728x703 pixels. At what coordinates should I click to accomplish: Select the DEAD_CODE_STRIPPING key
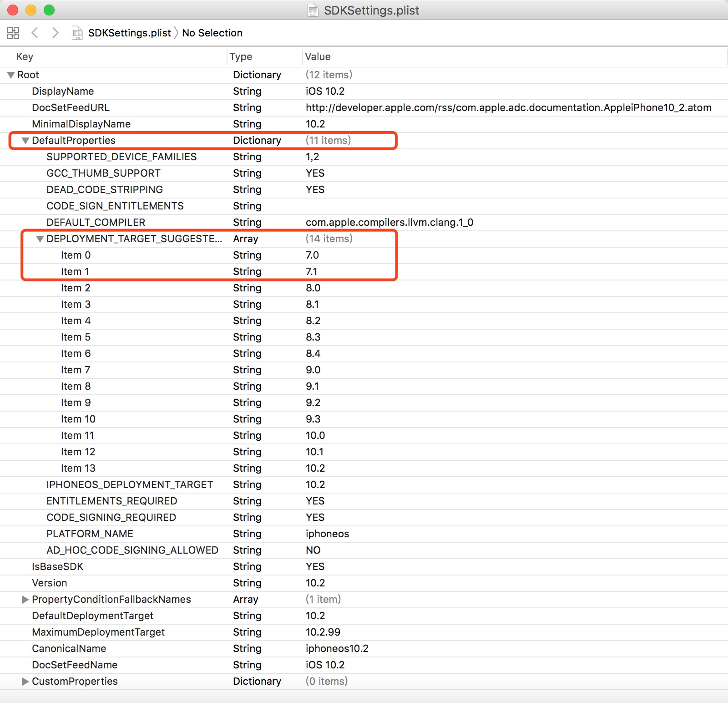click(105, 189)
